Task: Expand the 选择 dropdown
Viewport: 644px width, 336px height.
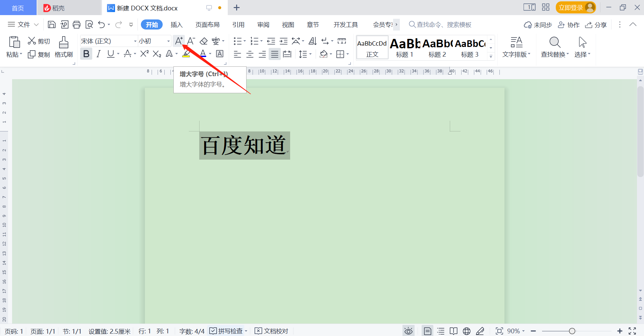Action: click(582, 54)
